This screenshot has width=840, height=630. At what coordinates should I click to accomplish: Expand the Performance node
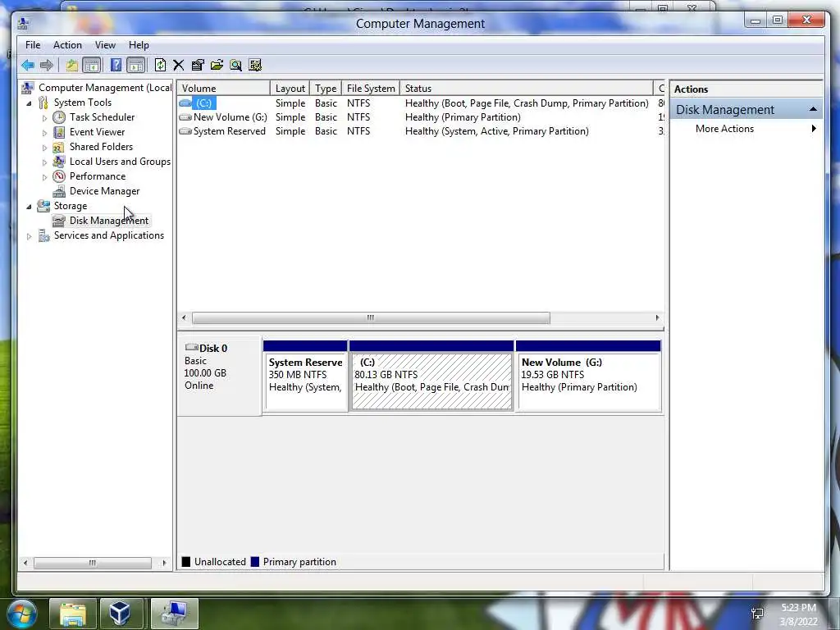pyautogui.click(x=44, y=177)
